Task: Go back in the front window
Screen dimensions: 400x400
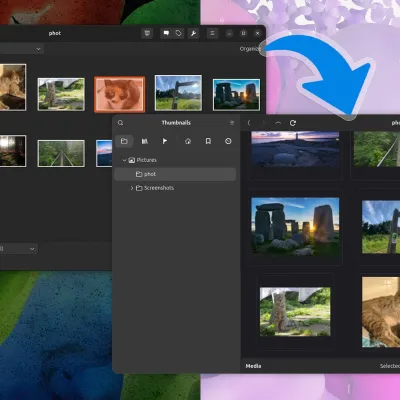Action: (249, 123)
